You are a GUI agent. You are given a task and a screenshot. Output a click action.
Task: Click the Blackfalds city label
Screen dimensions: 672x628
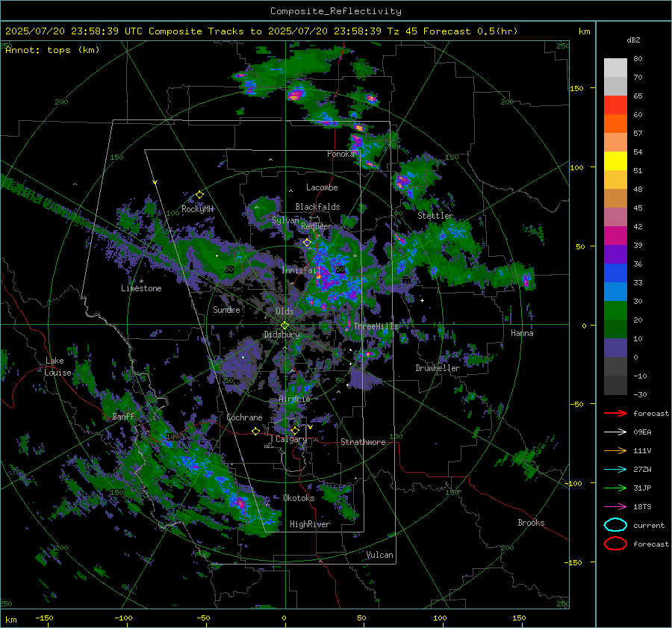317,207
